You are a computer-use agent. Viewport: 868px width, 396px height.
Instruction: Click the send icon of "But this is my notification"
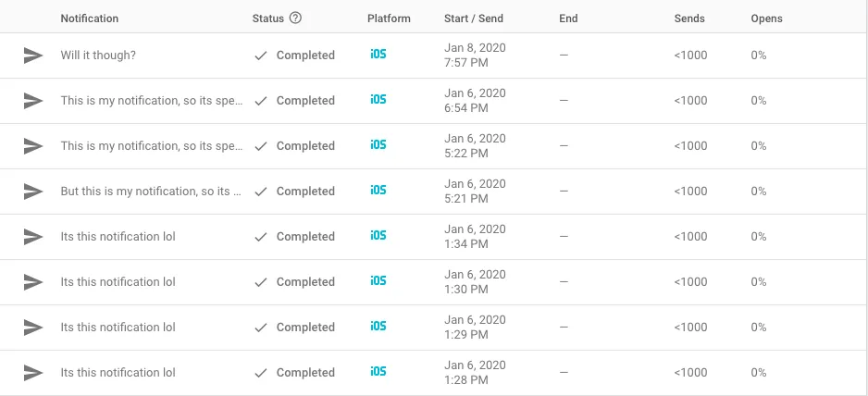33,192
